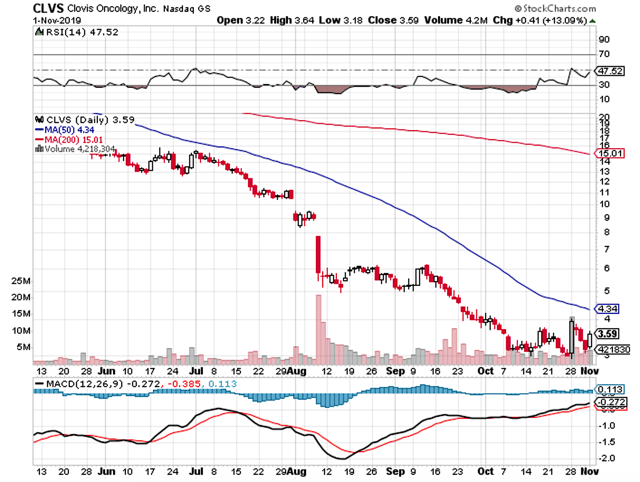Viewport: 640px width, 482px height.
Task: Click the 421830 volume tag on the right axis
Action: 613,350
